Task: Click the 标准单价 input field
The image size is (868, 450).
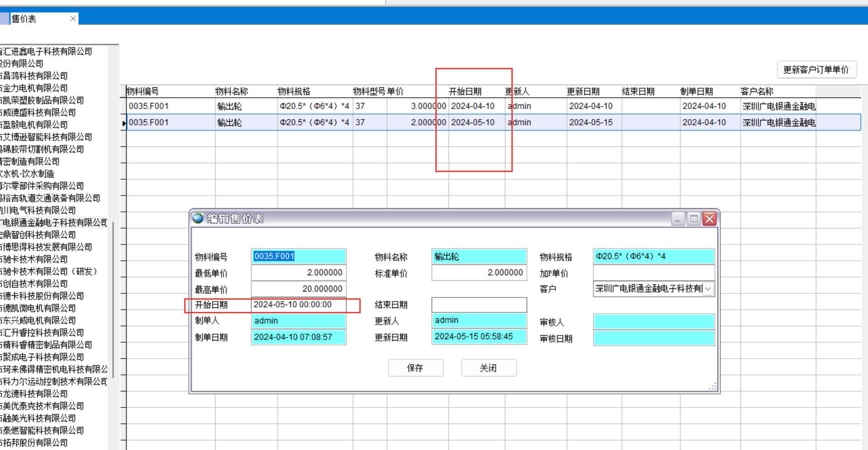Action: 479,273
